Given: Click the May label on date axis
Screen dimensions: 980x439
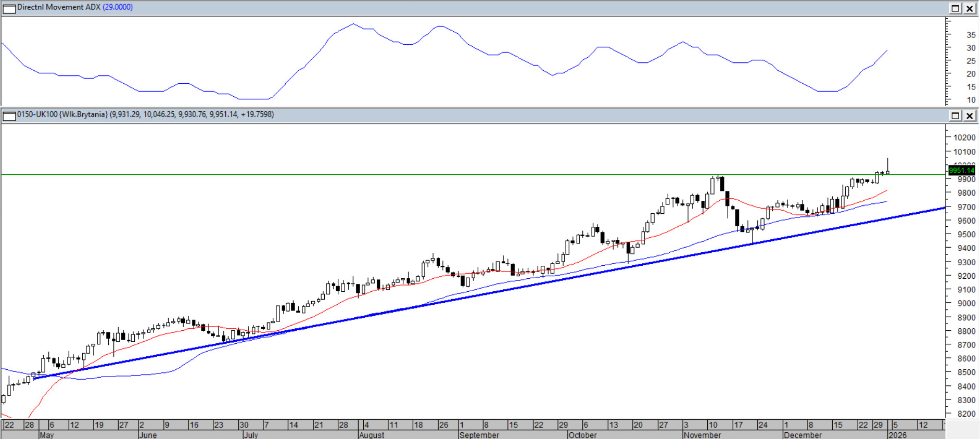Looking at the screenshot, I should [47, 435].
